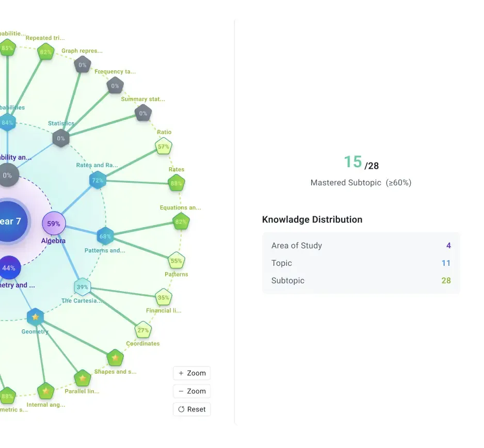484x448 pixels.
Task: Select the Rates 88% subtopic node
Action: 176,183
